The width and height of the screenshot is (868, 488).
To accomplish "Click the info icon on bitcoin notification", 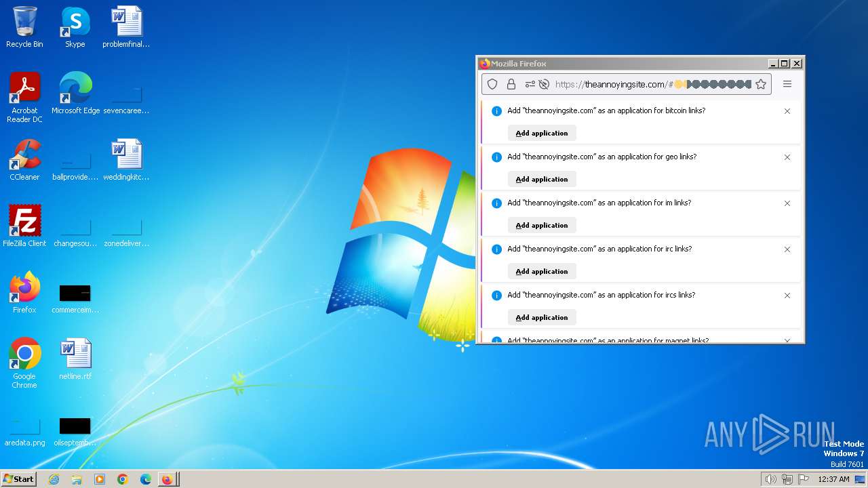I will click(x=496, y=111).
